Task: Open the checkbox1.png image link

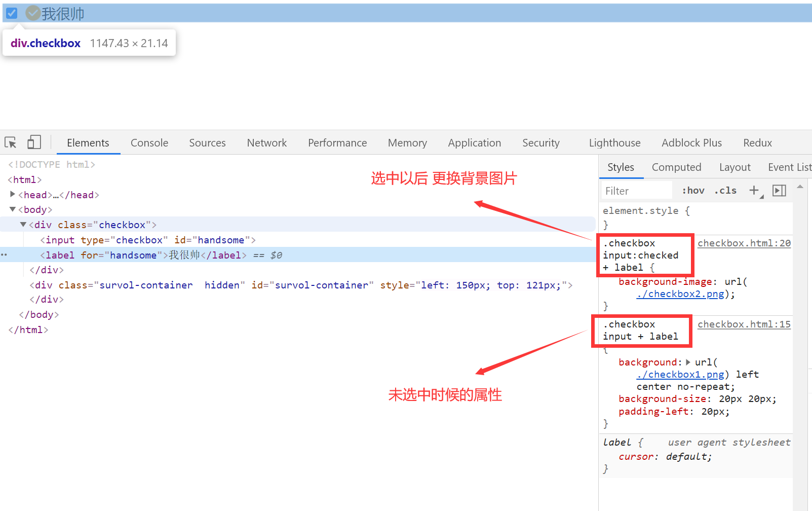Action: (x=680, y=375)
